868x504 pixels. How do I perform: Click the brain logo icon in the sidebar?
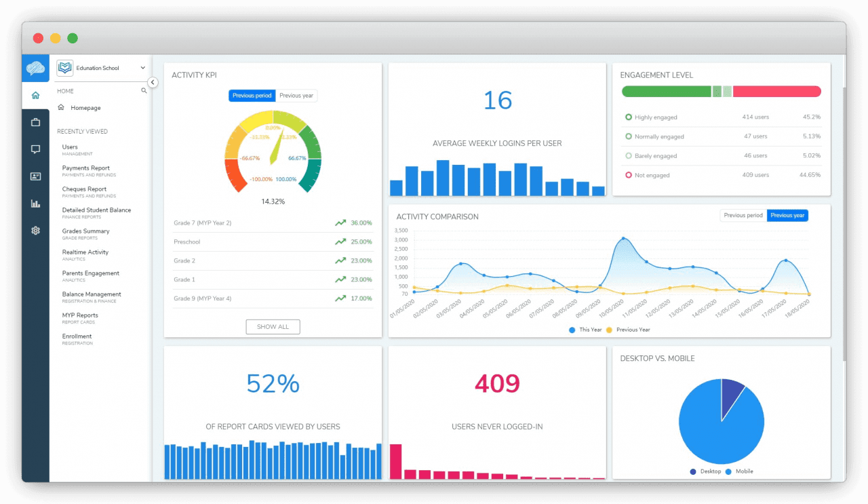35,68
